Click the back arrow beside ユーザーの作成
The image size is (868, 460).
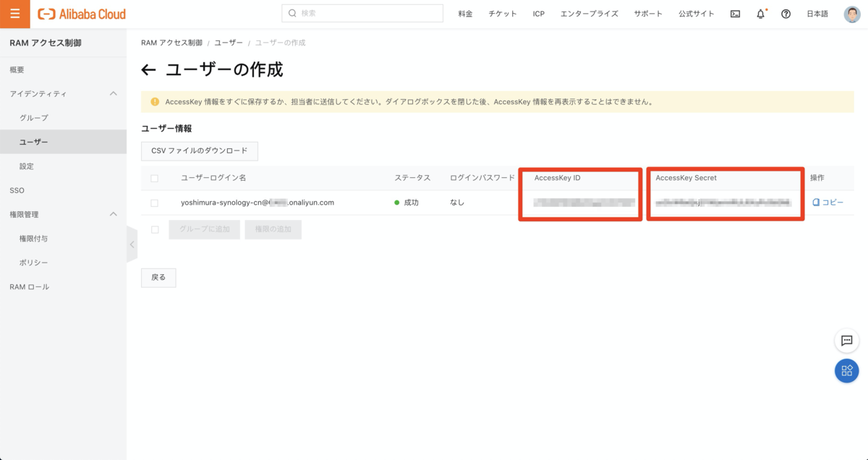(148, 70)
